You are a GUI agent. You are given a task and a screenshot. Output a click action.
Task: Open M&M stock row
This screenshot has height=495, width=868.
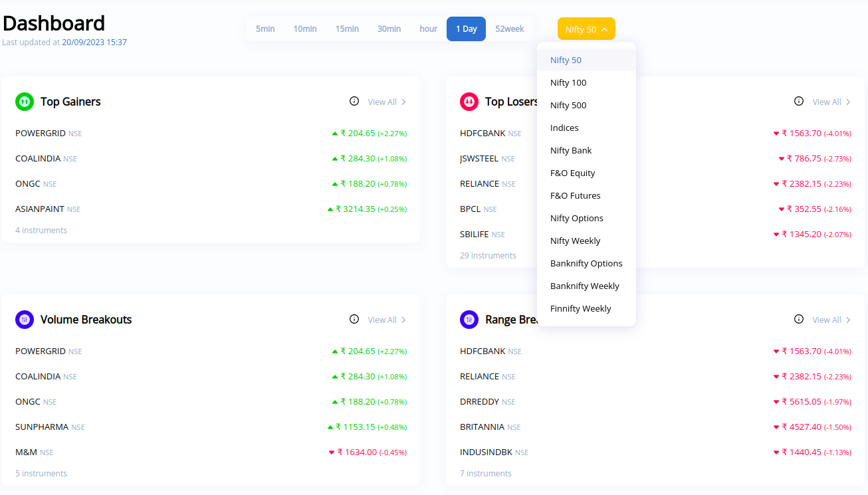click(x=211, y=452)
